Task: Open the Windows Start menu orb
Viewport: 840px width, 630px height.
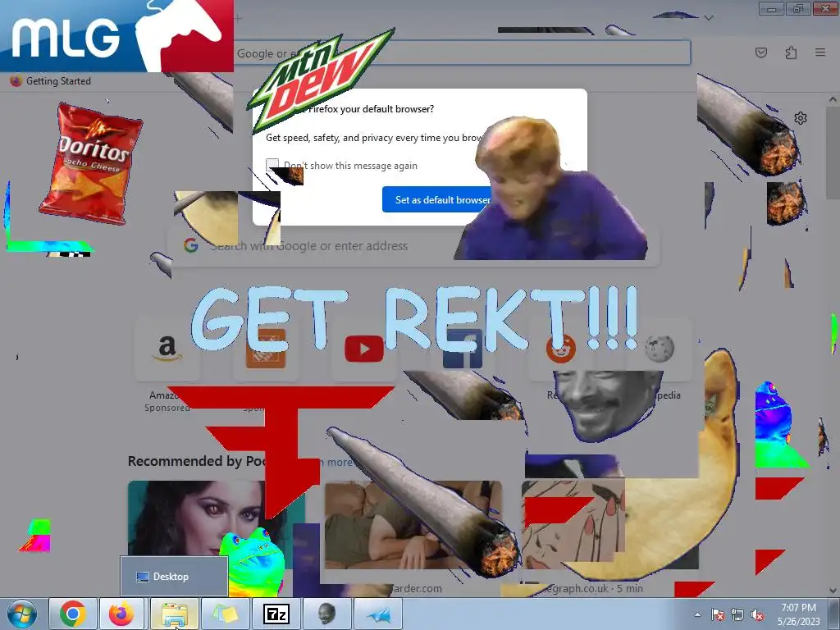Action: point(21,614)
